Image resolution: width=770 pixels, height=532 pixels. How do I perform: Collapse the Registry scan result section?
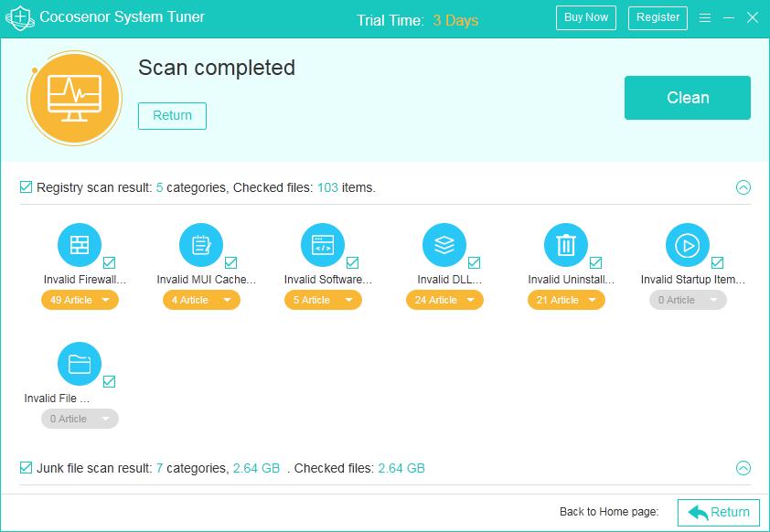point(743,187)
